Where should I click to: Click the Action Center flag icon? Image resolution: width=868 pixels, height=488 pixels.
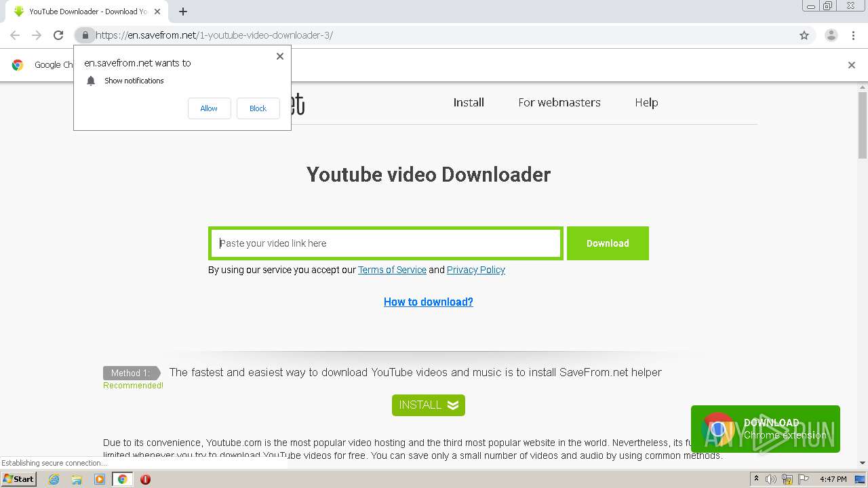804,479
